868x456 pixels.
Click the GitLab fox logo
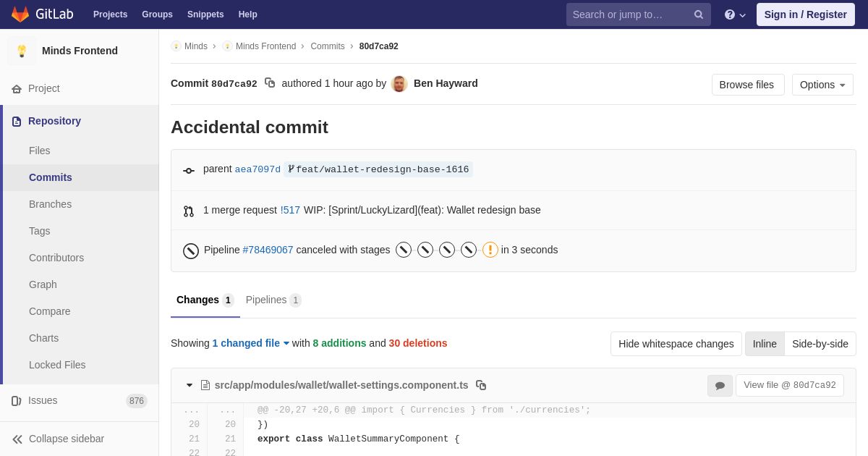(x=20, y=14)
